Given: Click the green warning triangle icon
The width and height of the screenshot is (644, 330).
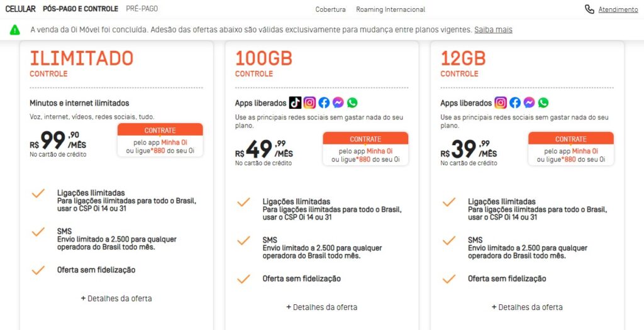Looking at the screenshot, I should pyautogui.click(x=14, y=30).
